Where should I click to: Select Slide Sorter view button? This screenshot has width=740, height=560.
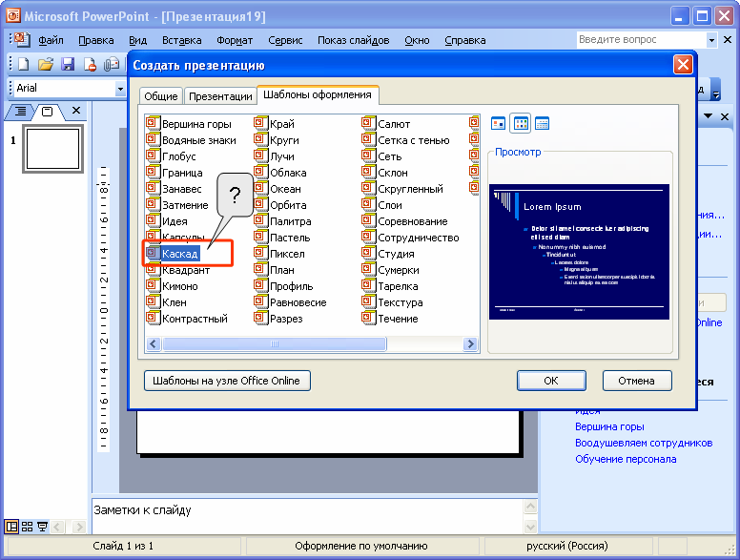point(28,527)
